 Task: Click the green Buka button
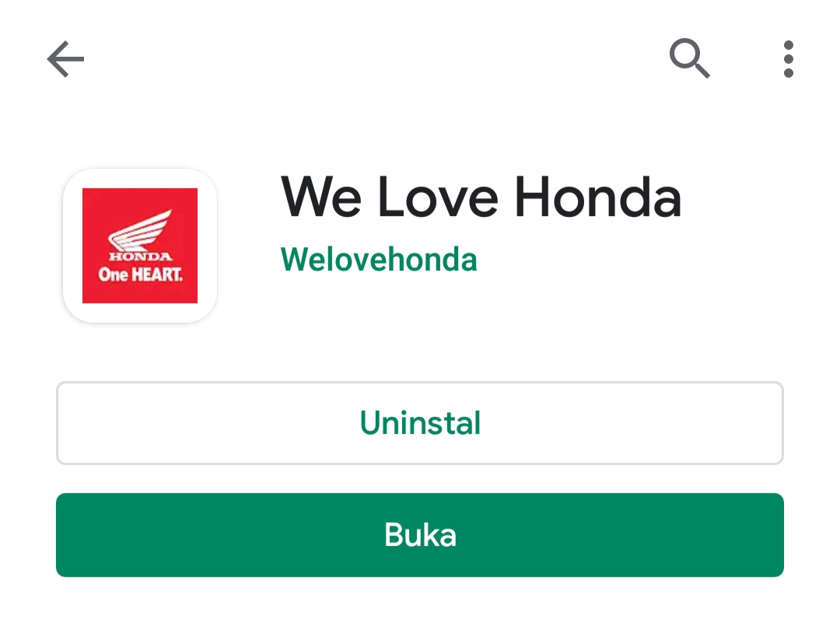point(420,534)
